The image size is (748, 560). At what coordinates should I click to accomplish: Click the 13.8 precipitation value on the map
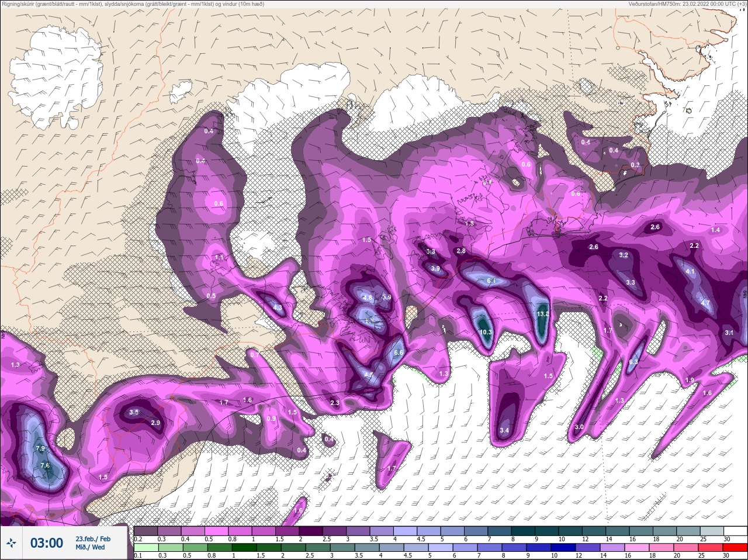[543, 314]
